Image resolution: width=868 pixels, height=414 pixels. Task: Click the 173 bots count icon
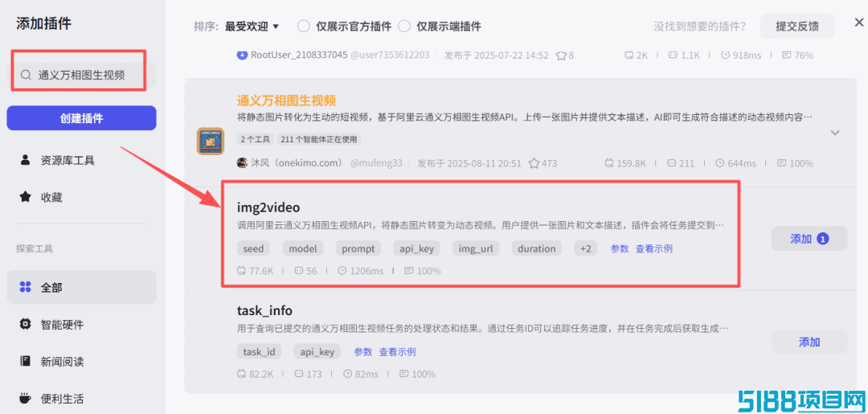pyautogui.click(x=300, y=374)
